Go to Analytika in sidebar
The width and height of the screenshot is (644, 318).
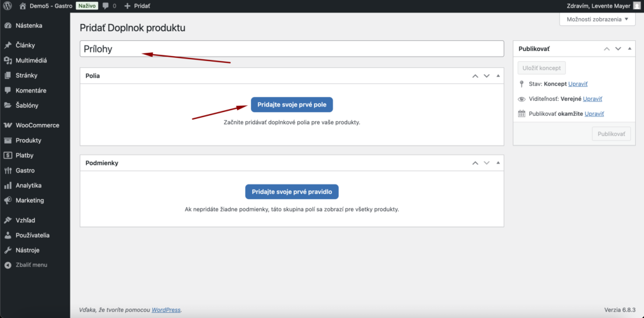pos(28,186)
